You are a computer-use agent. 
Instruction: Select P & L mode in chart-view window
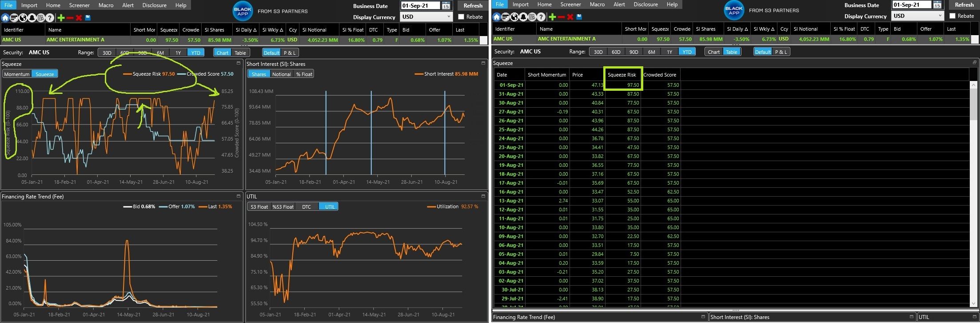tap(289, 53)
